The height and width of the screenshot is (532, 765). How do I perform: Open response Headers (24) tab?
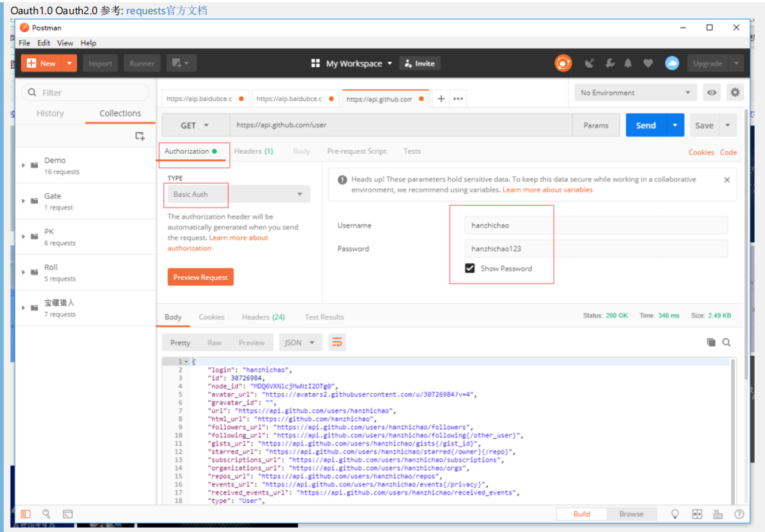(x=263, y=317)
